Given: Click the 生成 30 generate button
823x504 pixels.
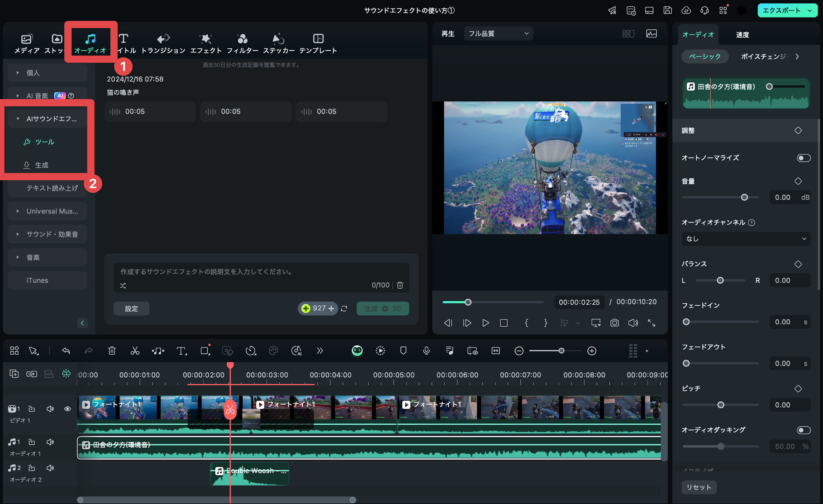Looking at the screenshot, I should click(383, 309).
